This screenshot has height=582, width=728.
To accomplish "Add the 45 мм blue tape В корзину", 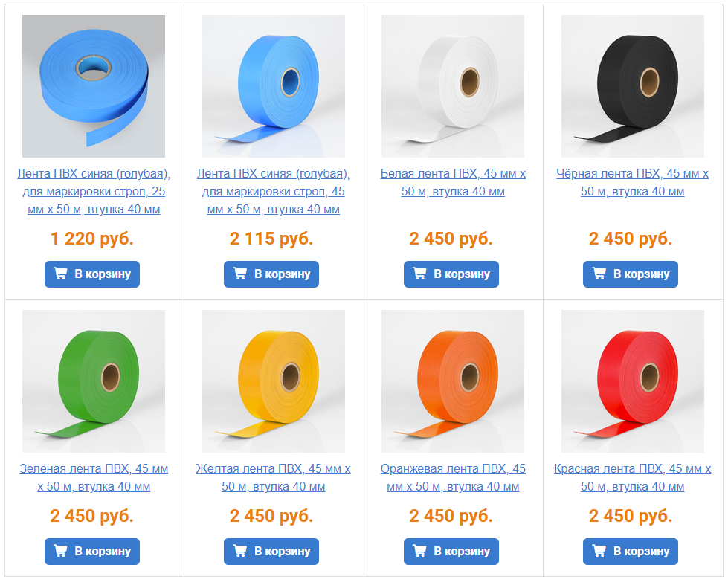I will (271, 274).
